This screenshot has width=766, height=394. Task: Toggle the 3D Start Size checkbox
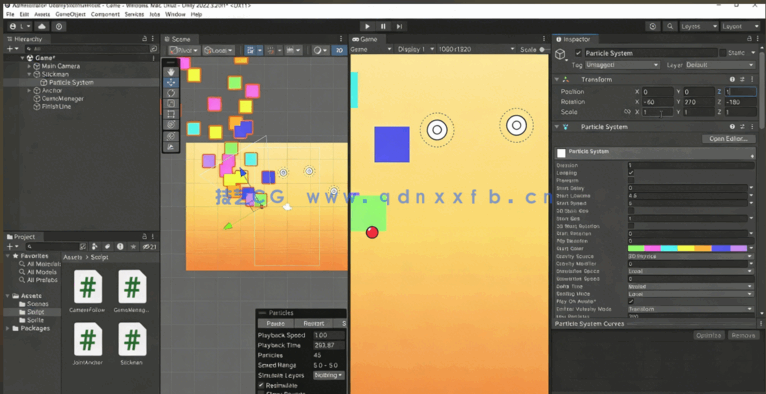(631, 210)
